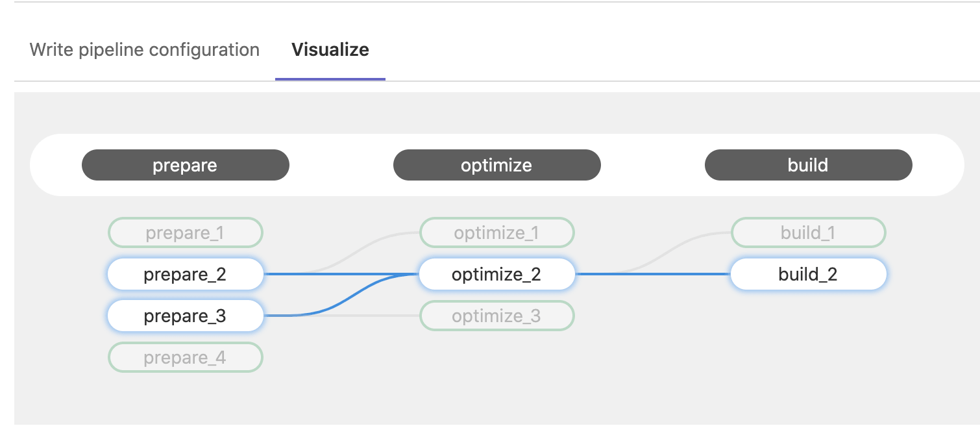
Task: Select the build_2 job node
Action: (x=807, y=274)
